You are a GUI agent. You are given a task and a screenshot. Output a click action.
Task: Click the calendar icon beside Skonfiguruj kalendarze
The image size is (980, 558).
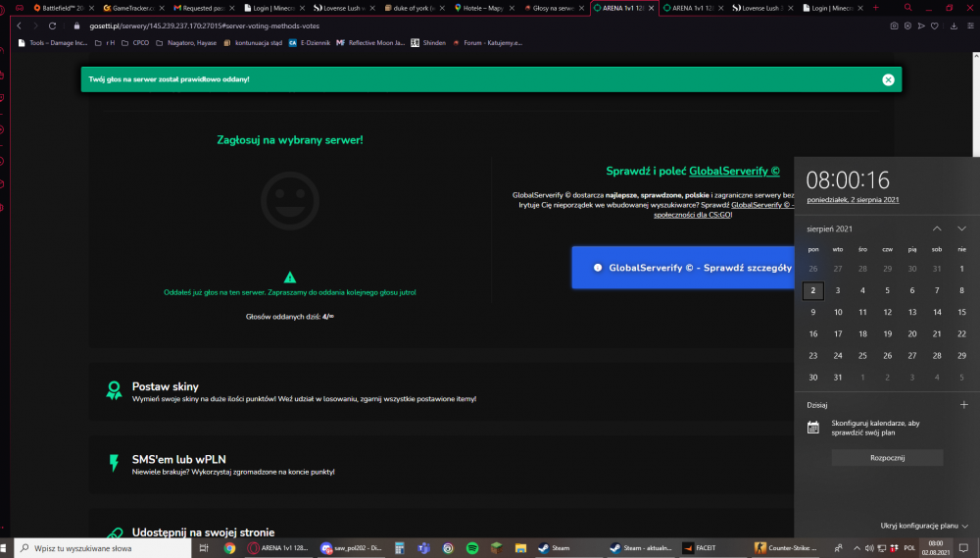(x=813, y=428)
